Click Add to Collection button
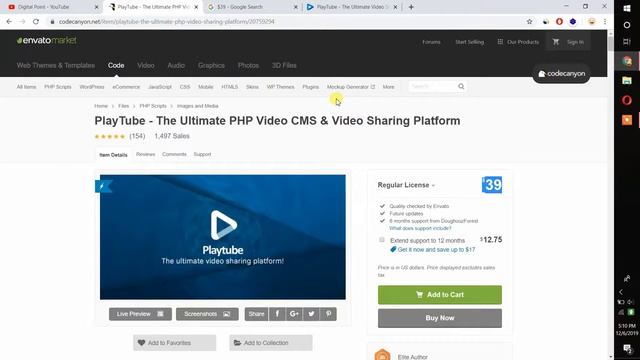Screen dimensions: 640x360 271,343
